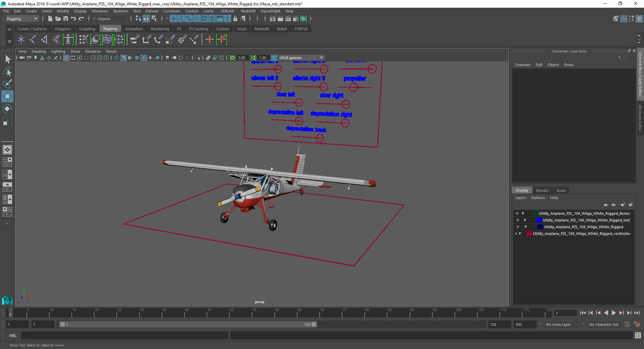Switch to the Polygons shelf tab

click(x=63, y=29)
